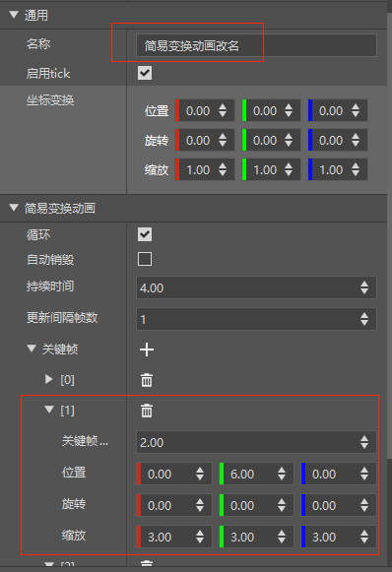Click 坐标变换 缩放 Y field (green)

pyautogui.click(x=271, y=169)
